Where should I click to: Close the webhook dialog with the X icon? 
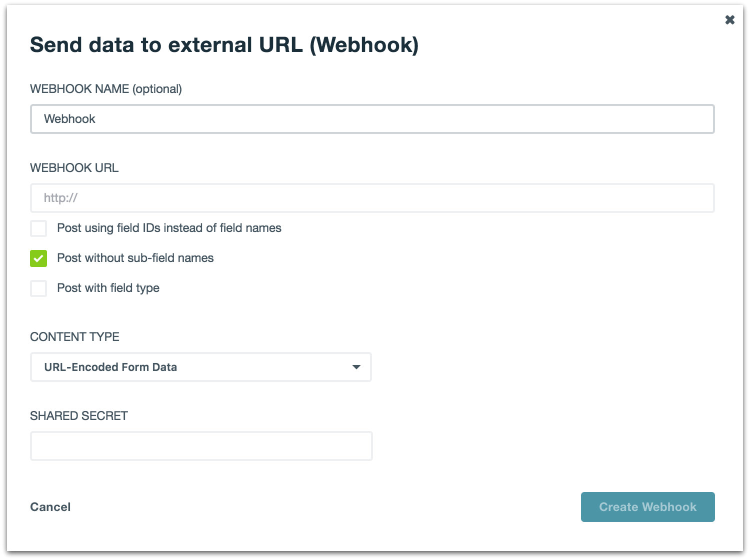pos(729,20)
